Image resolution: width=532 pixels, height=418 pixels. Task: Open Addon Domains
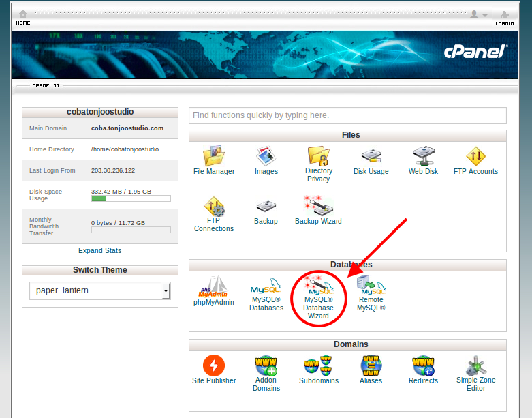coord(266,374)
